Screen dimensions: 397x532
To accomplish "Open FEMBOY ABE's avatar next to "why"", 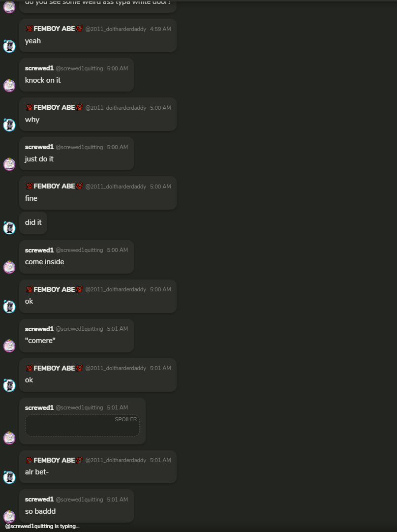I will click(9, 125).
